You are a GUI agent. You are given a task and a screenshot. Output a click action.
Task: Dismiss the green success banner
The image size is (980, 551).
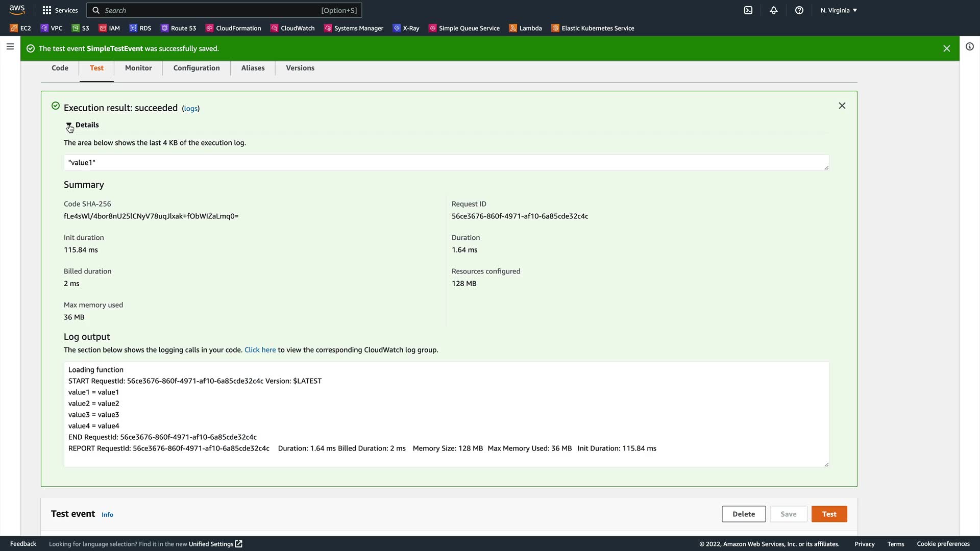[x=946, y=48]
